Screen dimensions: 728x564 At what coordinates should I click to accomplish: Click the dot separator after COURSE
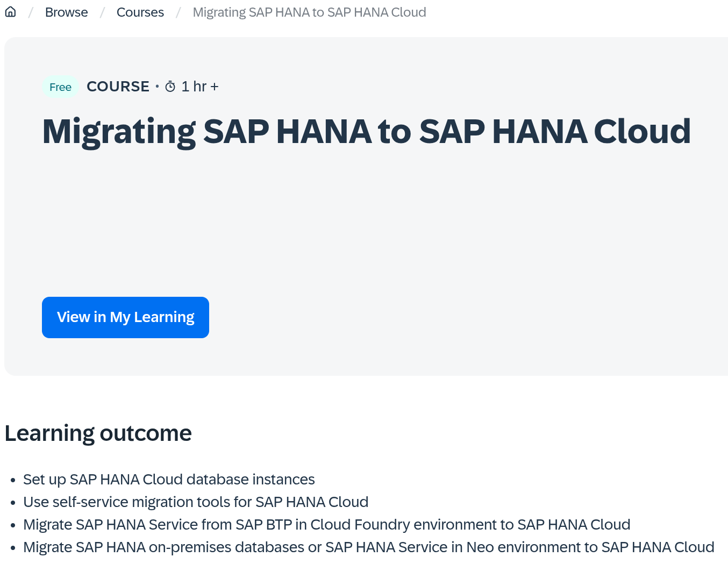coord(157,87)
